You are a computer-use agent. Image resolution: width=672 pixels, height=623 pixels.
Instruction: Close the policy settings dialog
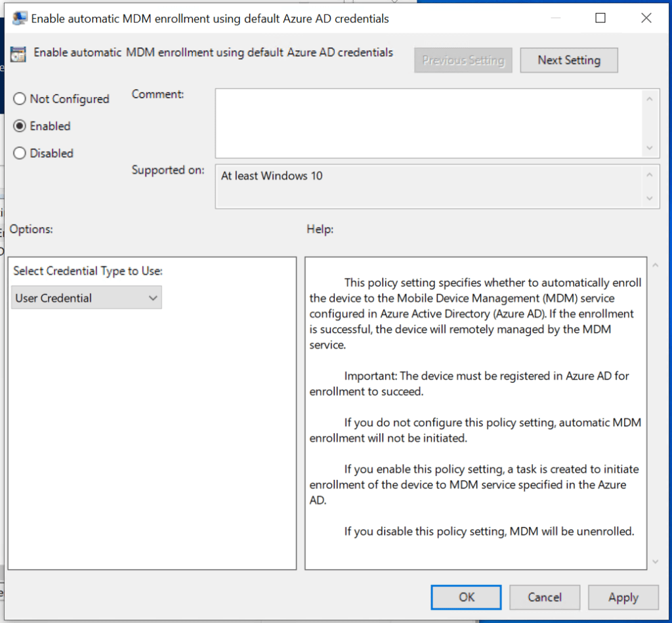click(x=646, y=18)
